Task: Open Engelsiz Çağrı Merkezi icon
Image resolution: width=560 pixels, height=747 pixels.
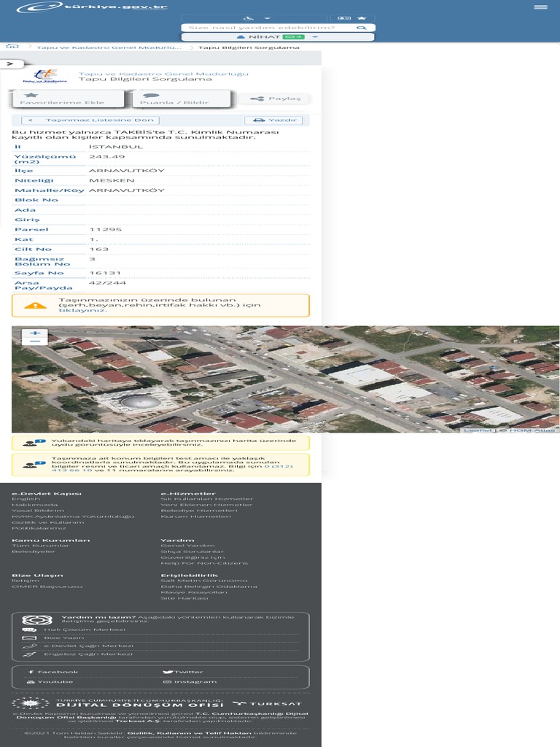Action: 29,654
